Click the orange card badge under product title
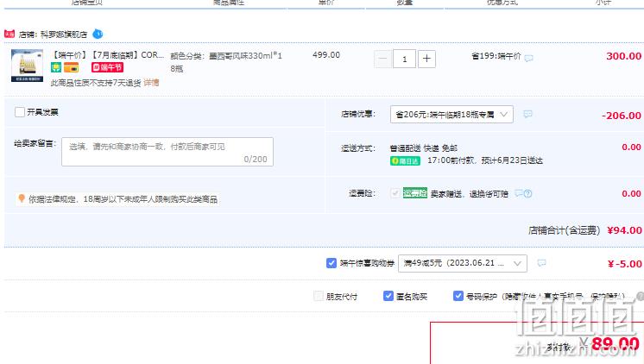The height and width of the screenshot is (364, 644). [x=71, y=67]
